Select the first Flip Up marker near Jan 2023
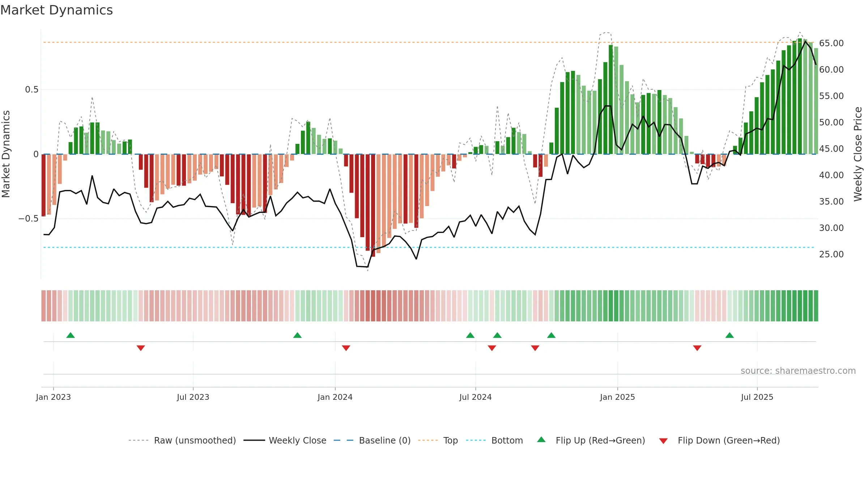Viewport: 868px width, 488px height. [x=71, y=335]
